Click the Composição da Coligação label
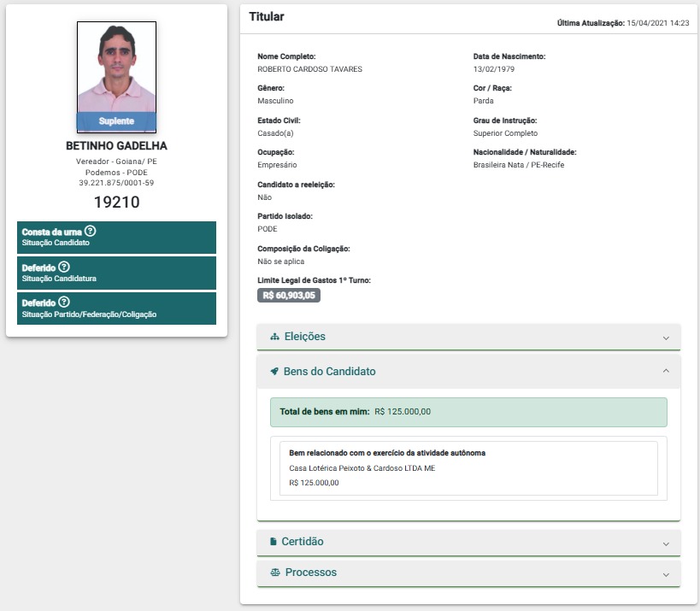700x611 pixels. point(303,249)
